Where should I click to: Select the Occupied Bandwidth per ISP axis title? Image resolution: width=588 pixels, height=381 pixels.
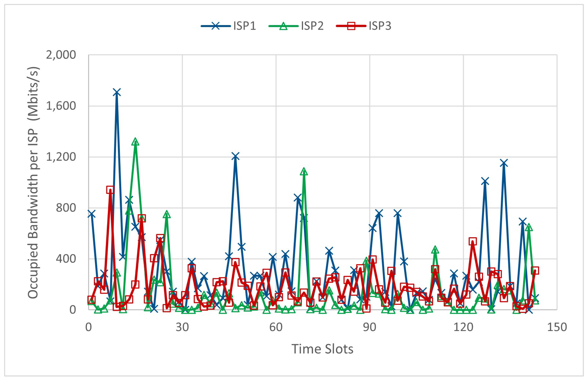tap(33, 183)
